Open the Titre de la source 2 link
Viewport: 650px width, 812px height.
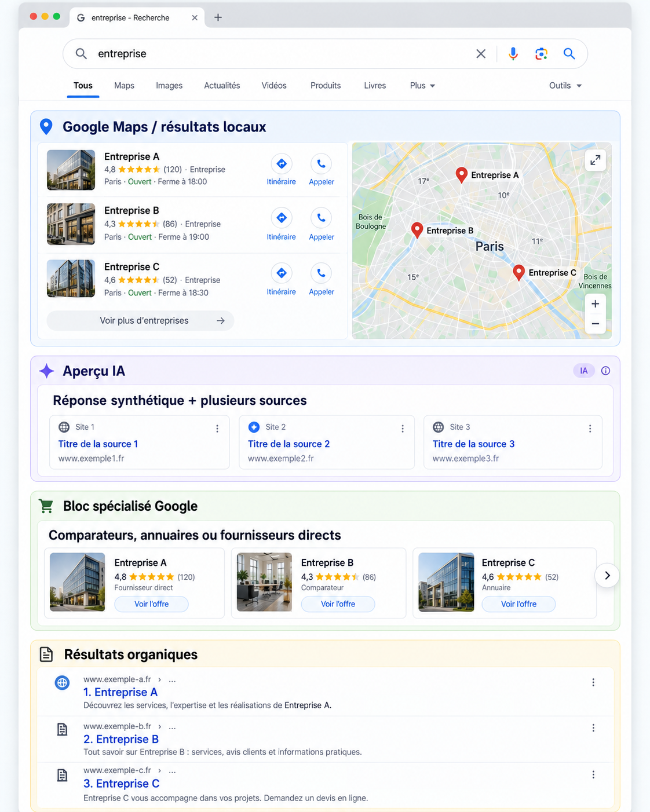coord(289,444)
